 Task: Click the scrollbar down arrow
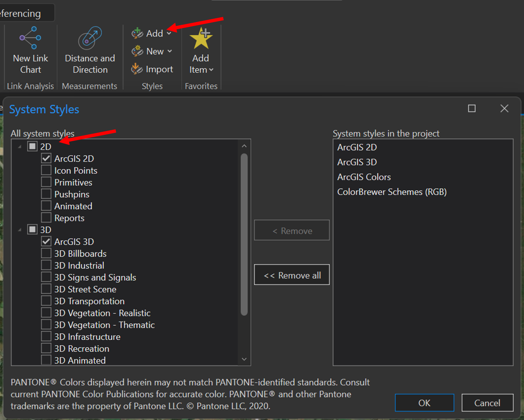(244, 359)
